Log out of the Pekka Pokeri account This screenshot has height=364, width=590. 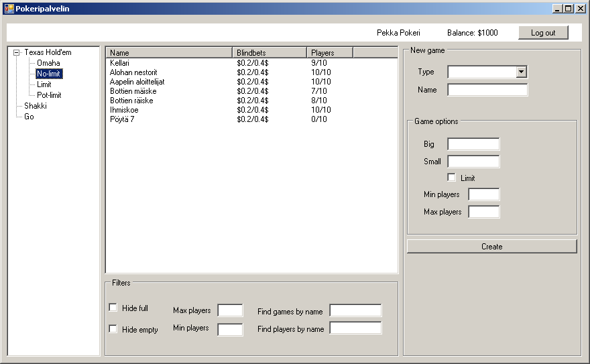pos(543,33)
